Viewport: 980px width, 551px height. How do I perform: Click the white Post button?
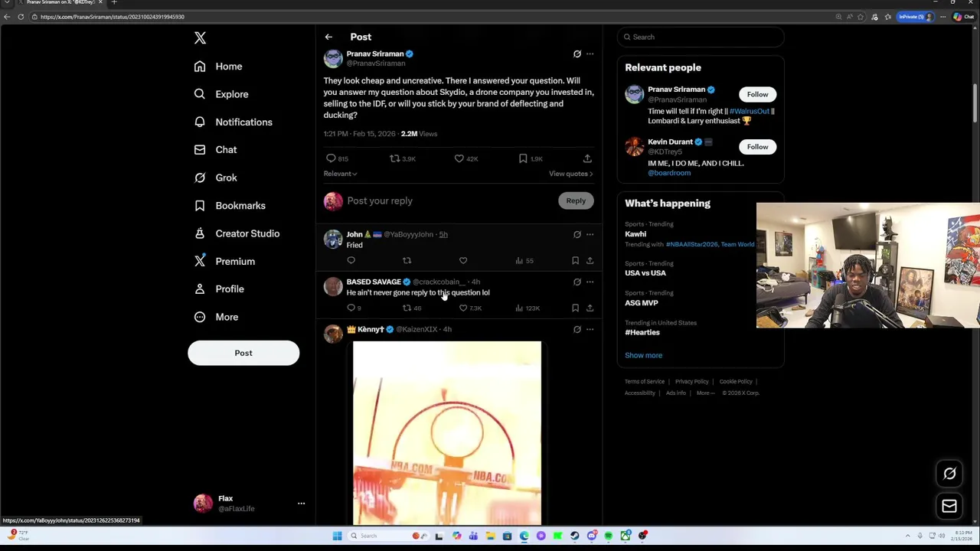coord(243,353)
